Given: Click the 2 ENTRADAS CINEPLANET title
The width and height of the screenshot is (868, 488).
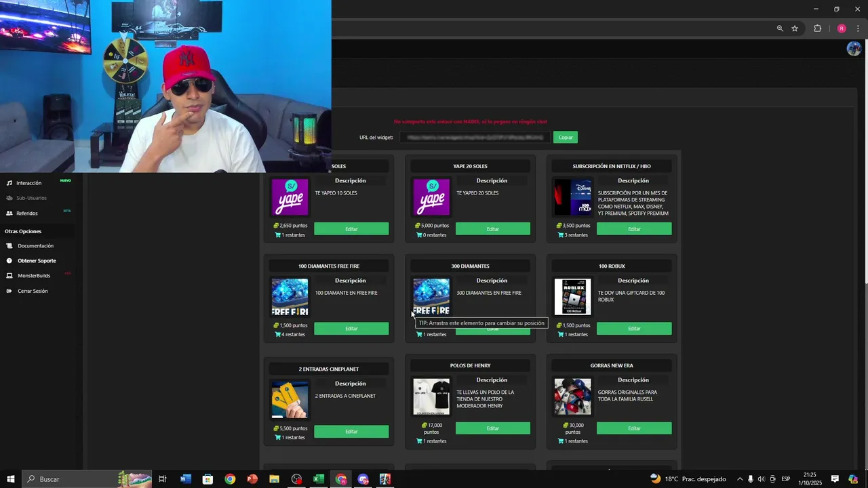Looking at the screenshot, I should click(x=329, y=369).
